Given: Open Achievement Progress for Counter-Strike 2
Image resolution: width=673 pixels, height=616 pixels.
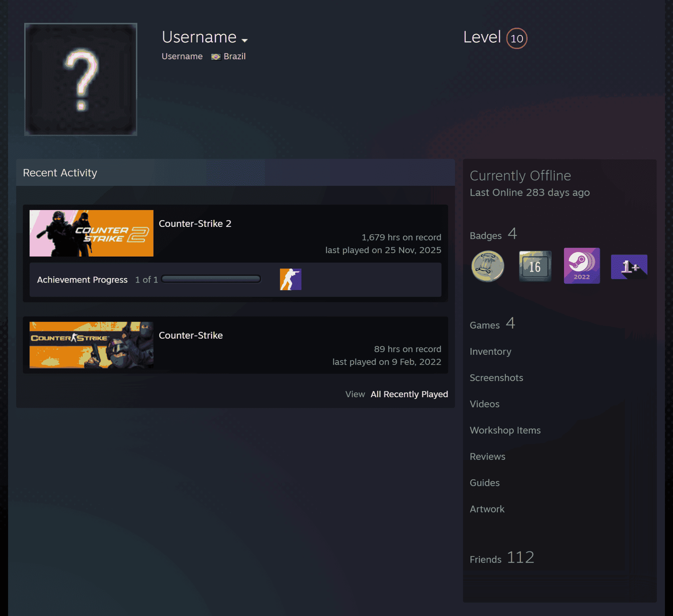Looking at the screenshot, I should pos(82,280).
